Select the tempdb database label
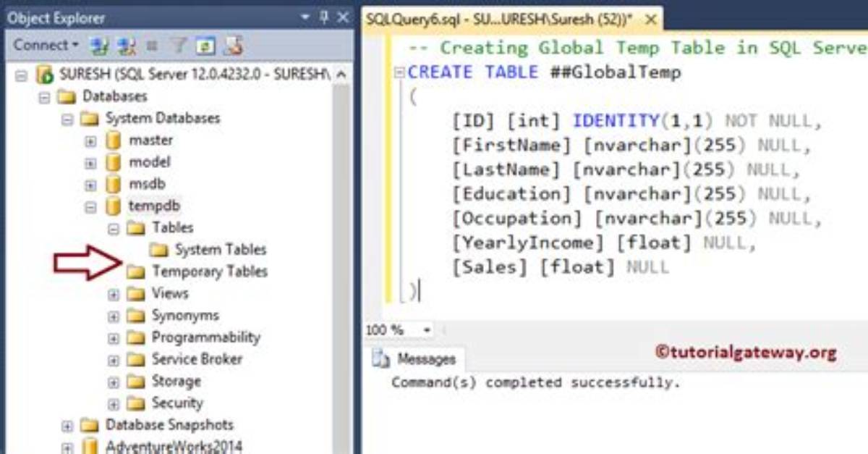The height and width of the screenshot is (454, 868). pos(154,206)
